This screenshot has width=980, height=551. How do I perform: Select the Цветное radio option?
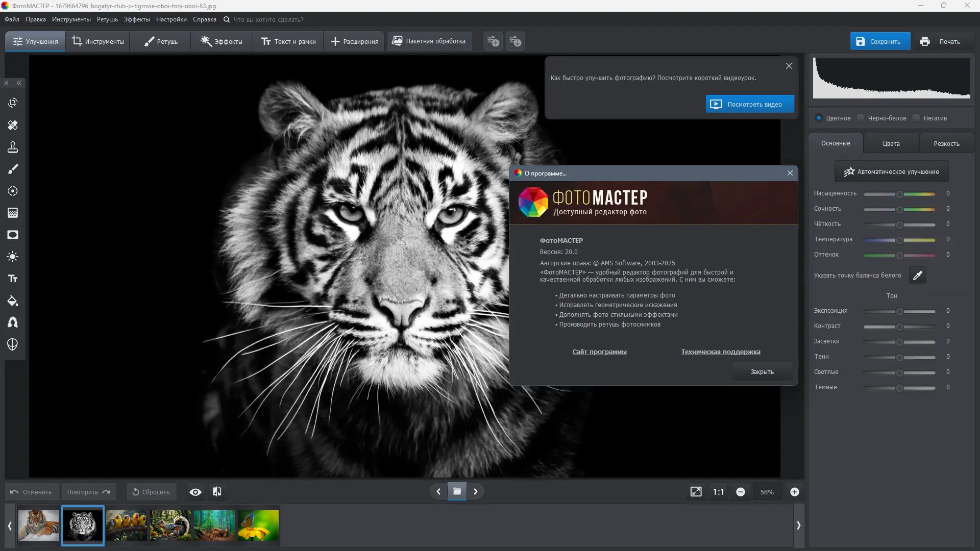click(819, 118)
